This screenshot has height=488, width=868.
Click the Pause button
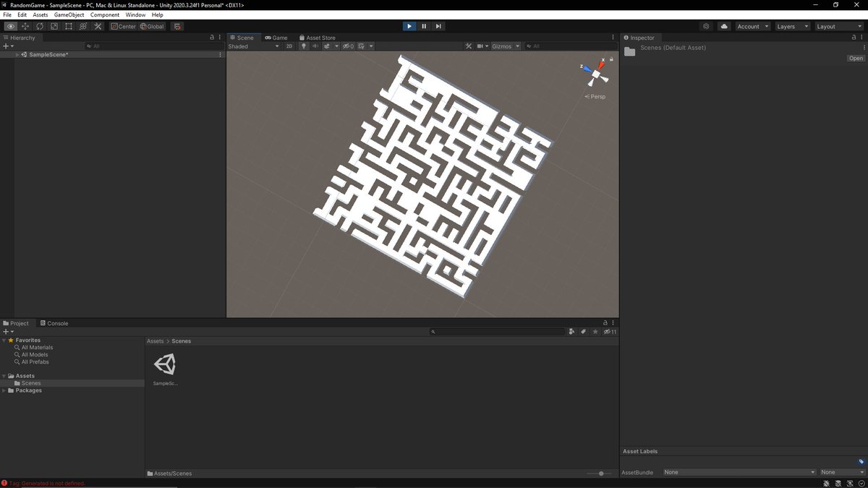point(424,26)
